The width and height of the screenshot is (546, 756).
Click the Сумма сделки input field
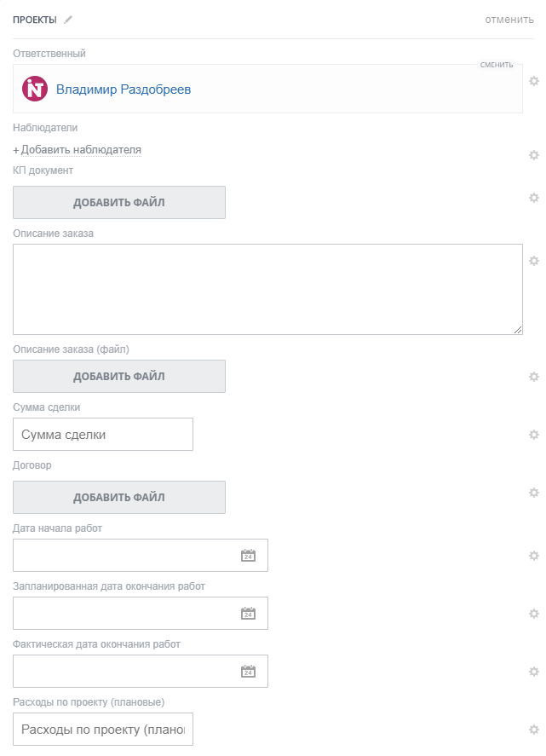point(103,435)
